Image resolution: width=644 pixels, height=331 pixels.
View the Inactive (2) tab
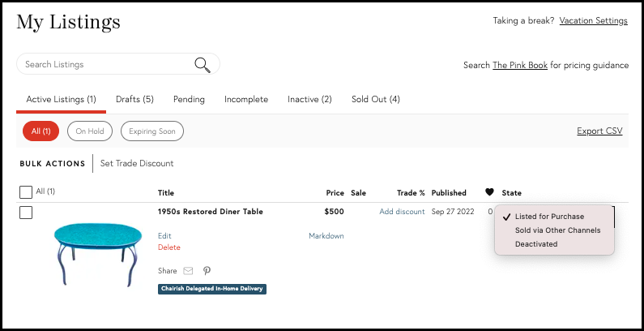tap(309, 99)
